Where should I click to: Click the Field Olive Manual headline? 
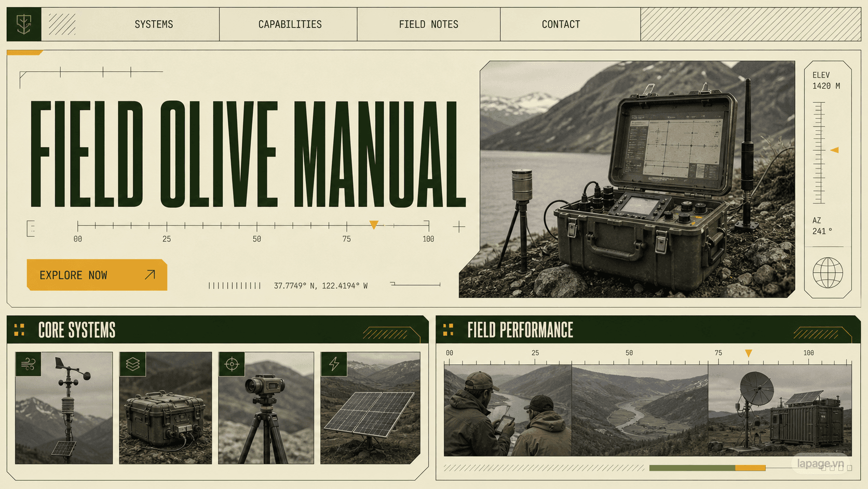(248, 154)
